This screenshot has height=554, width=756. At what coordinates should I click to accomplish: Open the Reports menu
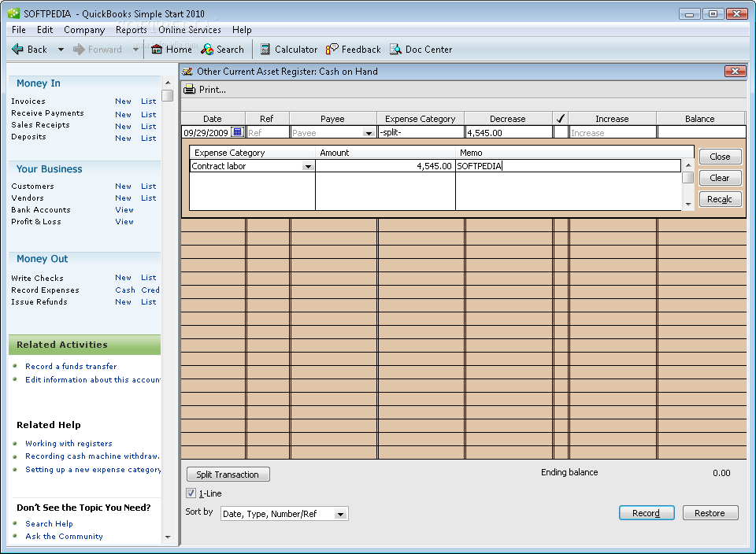point(131,29)
